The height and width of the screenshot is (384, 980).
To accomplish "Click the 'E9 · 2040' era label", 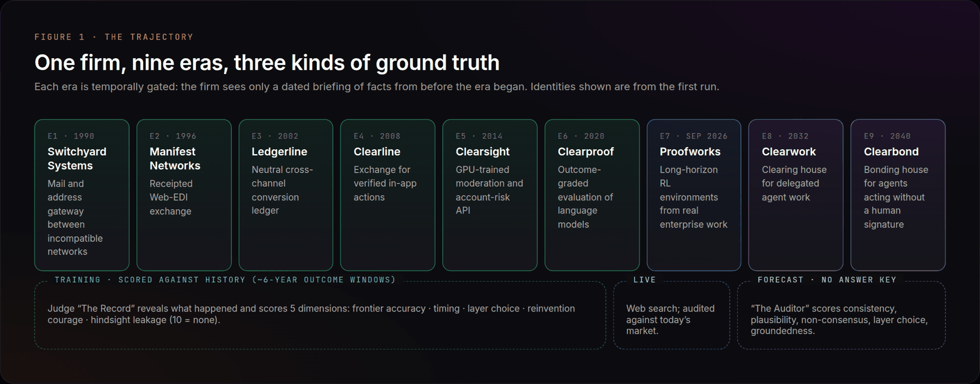I will point(887,136).
